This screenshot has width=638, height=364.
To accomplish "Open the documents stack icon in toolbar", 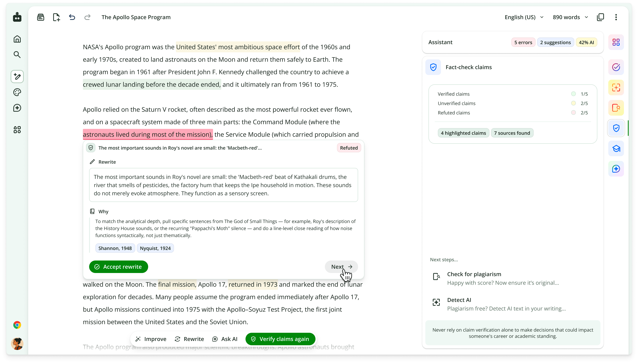I will 40,17.
